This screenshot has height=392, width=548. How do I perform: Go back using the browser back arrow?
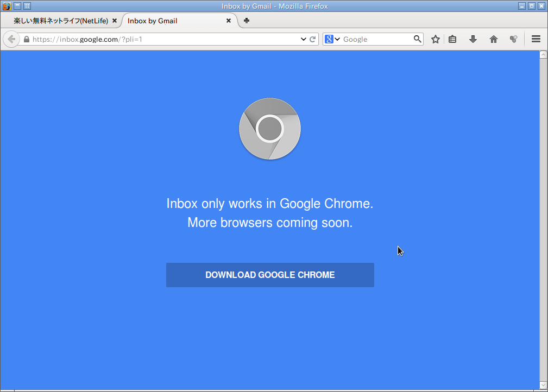(x=11, y=39)
